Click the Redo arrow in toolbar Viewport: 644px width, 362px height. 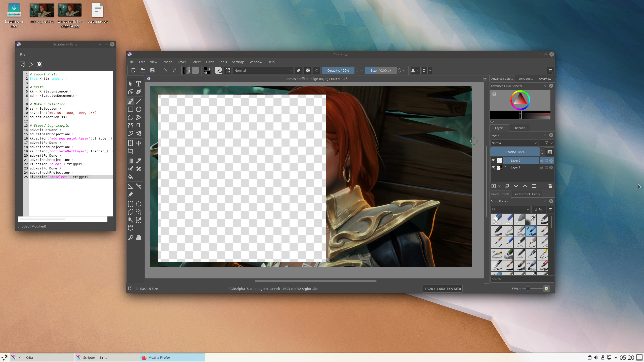(175, 71)
